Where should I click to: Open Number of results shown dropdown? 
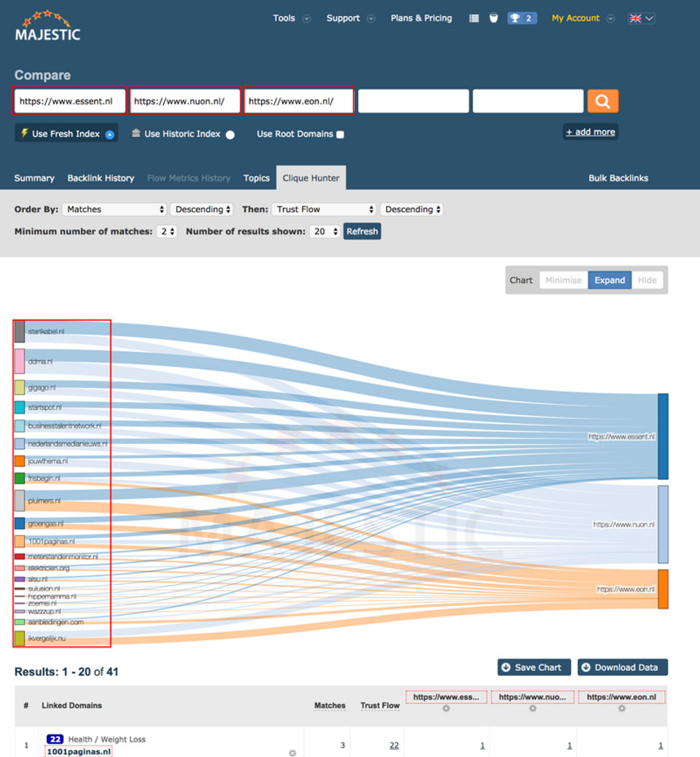click(325, 231)
